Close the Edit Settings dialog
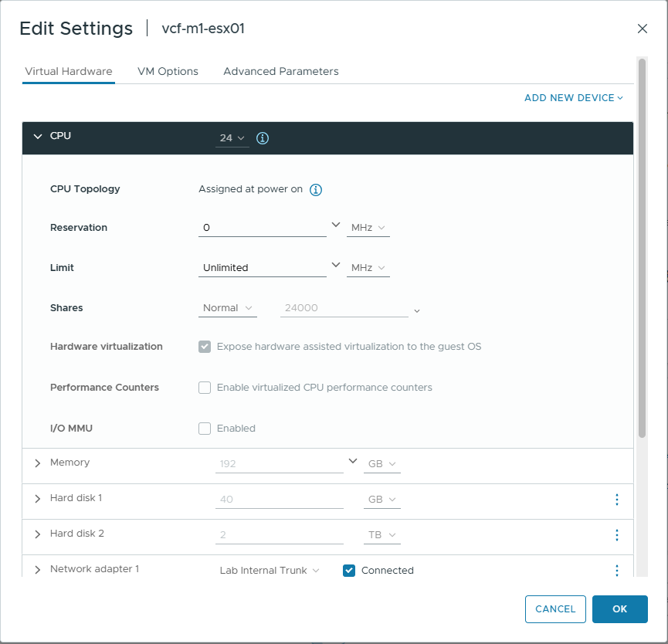 (x=642, y=29)
